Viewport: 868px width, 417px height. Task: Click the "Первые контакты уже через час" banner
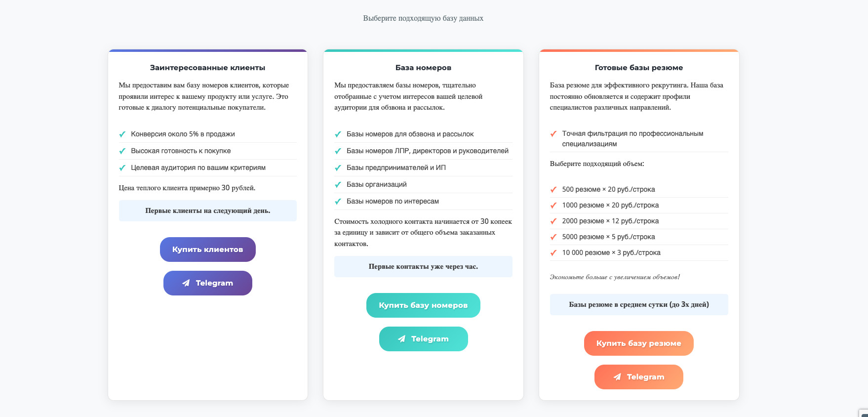tap(423, 266)
